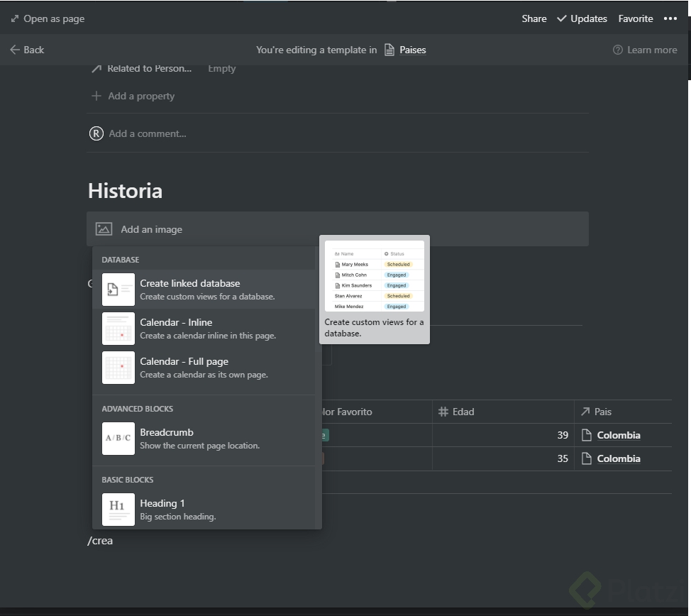The height and width of the screenshot is (616, 691).
Task: Click the Pais column header
Action: click(x=623, y=412)
